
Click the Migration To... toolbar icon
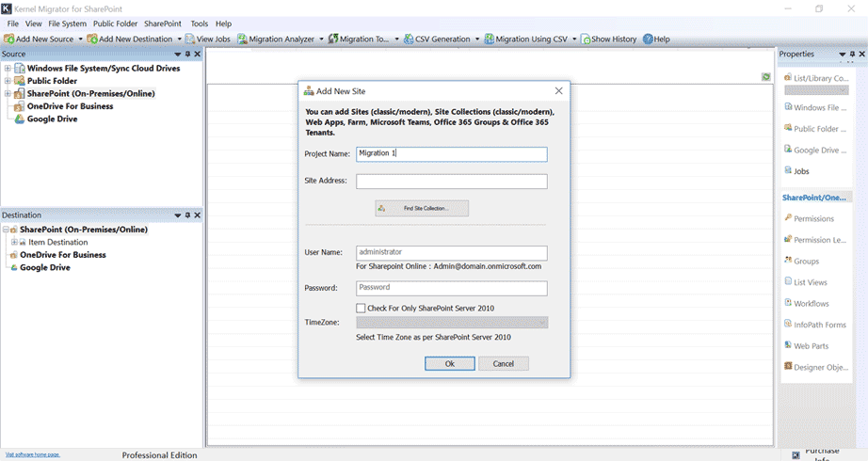coord(333,39)
